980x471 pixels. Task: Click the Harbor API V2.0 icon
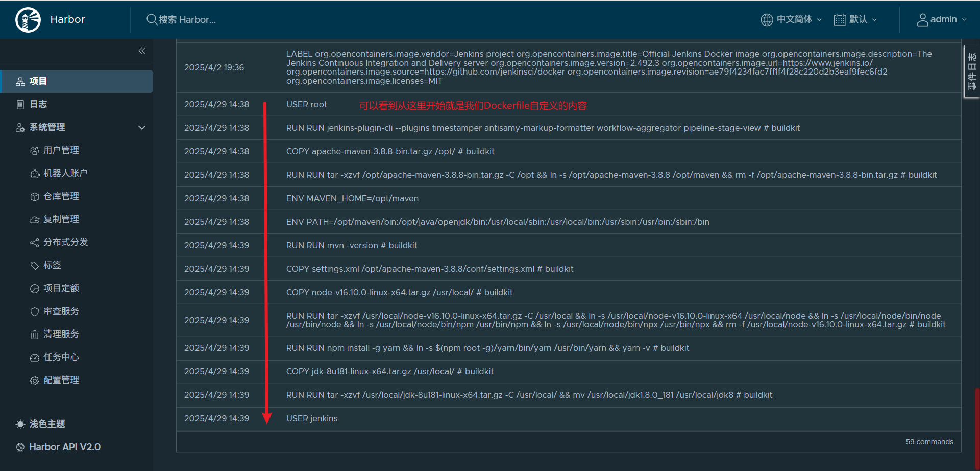tap(20, 447)
